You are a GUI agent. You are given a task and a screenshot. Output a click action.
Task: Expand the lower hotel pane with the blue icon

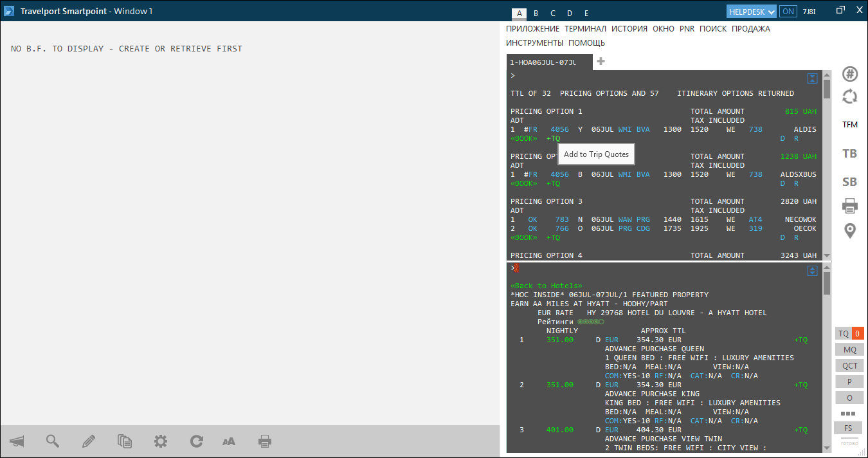coord(813,271)
